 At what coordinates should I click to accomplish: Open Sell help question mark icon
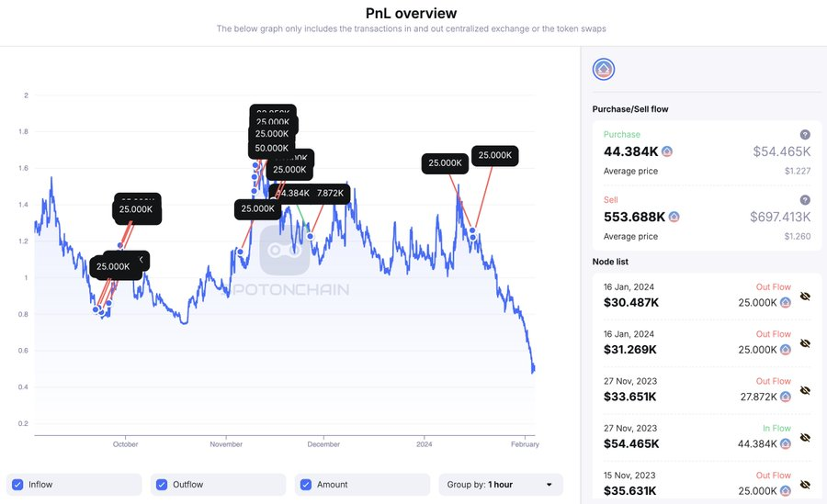(805, 200)
